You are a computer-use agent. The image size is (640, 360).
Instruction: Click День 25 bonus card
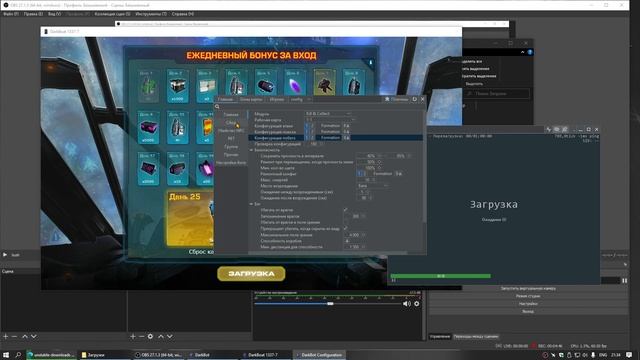click(190, 218)
